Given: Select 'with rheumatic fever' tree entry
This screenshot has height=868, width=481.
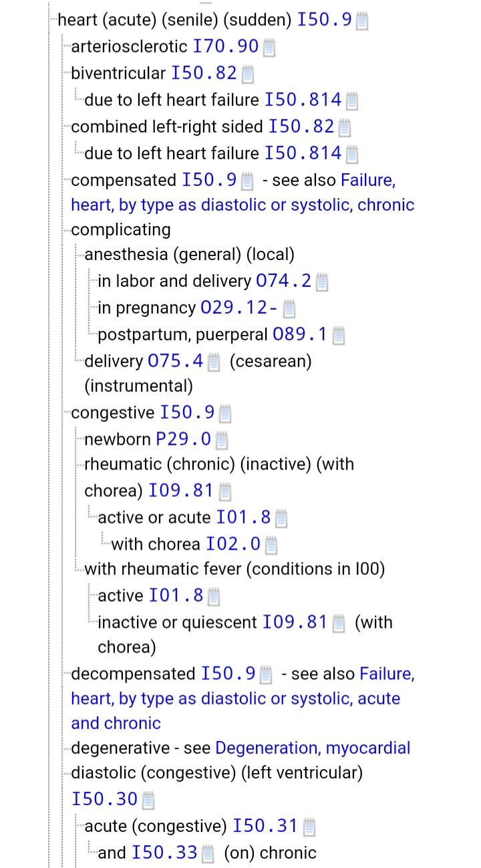Looking at the screenshot, I should 234,568.
